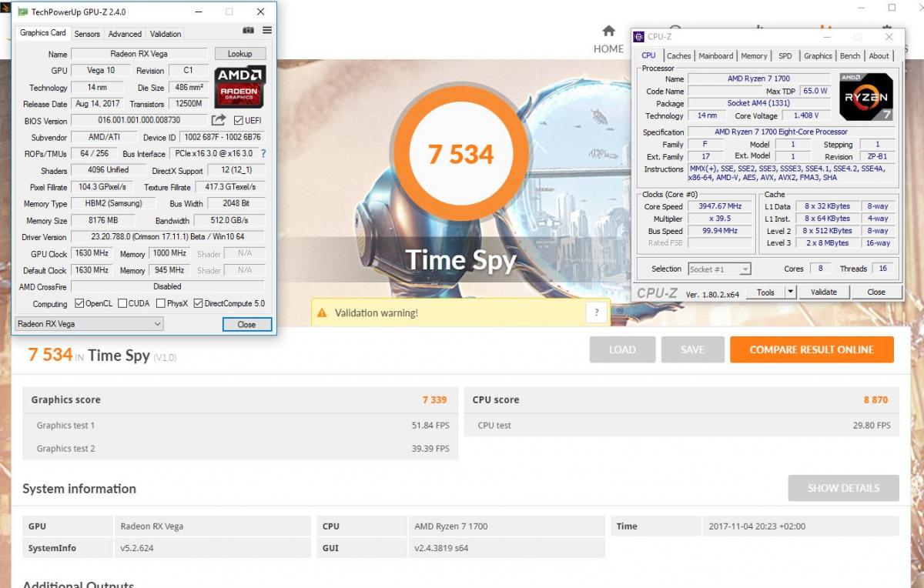
Task: Click the Graphics test 1 row
Action: click(240, 425)
